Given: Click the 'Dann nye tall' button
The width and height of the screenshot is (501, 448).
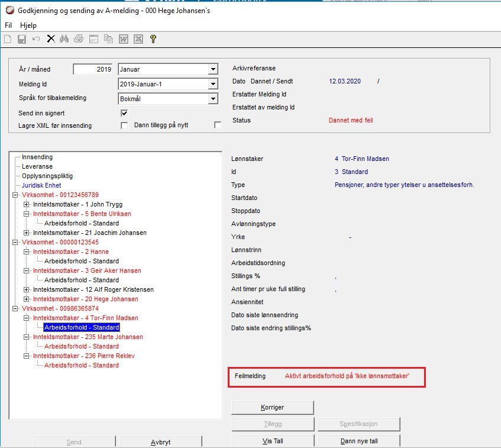Looking at the screenshot, I should [359, 441].
